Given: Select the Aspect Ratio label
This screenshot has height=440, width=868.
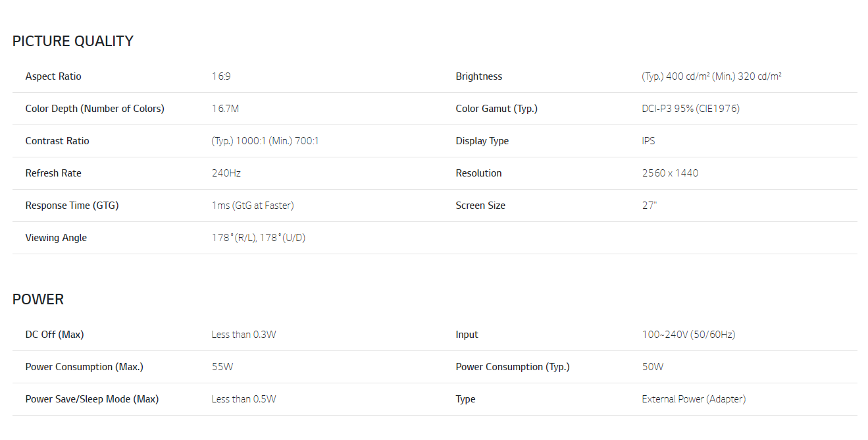Looking at the screenshot, I should pyautogui.click(x=53, y=76).
